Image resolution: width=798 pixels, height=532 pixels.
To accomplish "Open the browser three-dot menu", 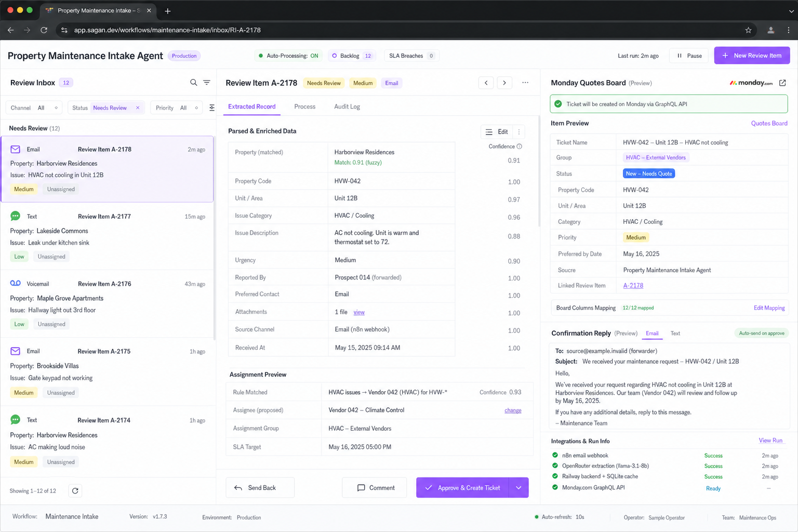I will click(x=789, y=30).
